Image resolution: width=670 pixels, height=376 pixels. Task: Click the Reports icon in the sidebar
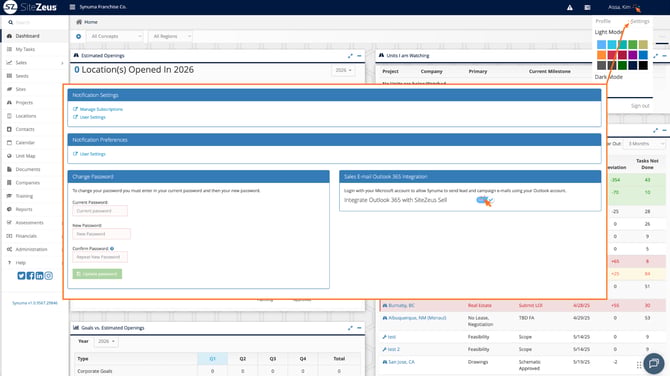pos(9,209)
